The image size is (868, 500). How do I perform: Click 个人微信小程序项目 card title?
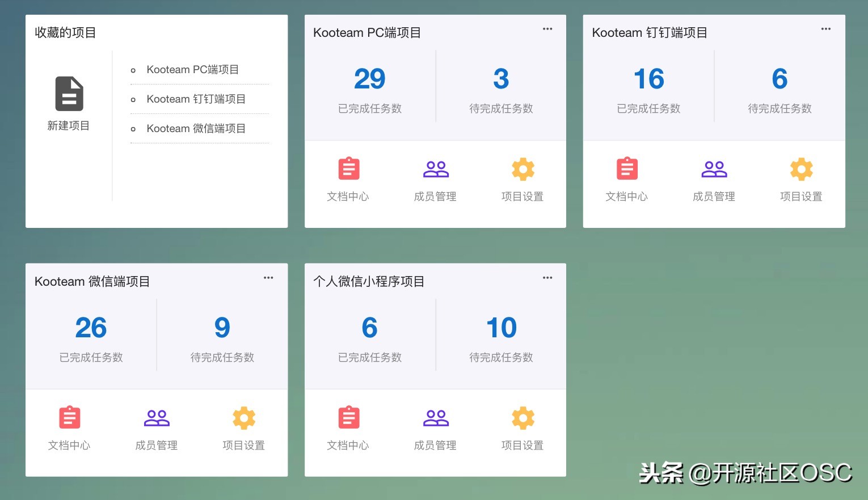pos(369,282)
